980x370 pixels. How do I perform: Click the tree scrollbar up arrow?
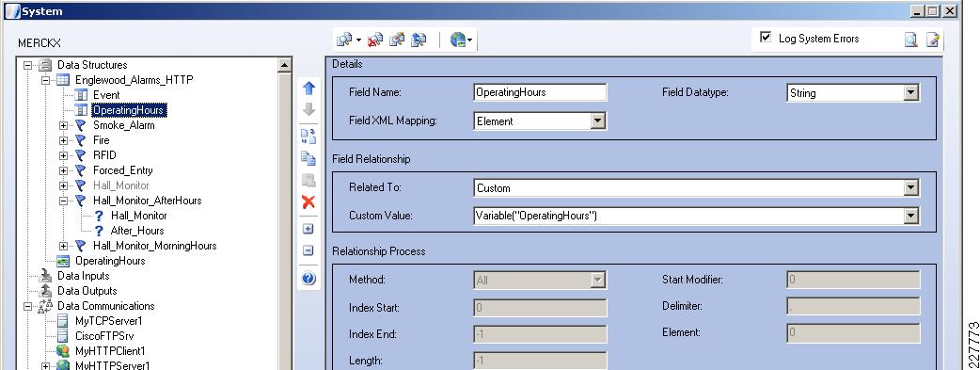coord(284,64)
